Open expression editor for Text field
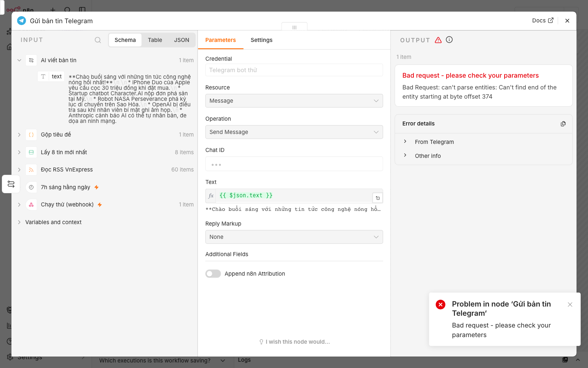Image resolution: width=588 pixels, height=368 pixels. [x=377, y=198]
